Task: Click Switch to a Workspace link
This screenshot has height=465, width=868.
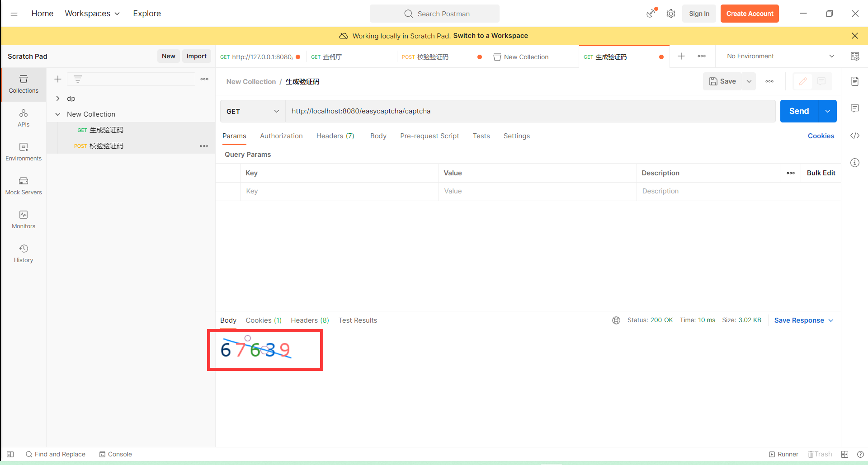Action: pyautogui.click(x=490, y=36)
